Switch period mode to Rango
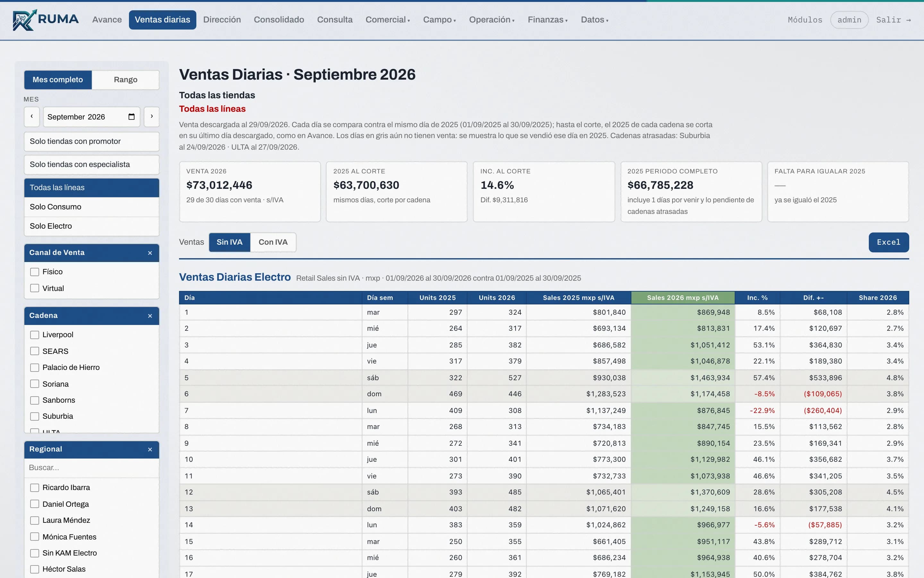The image size is (924, 578). tap(126, 80)
